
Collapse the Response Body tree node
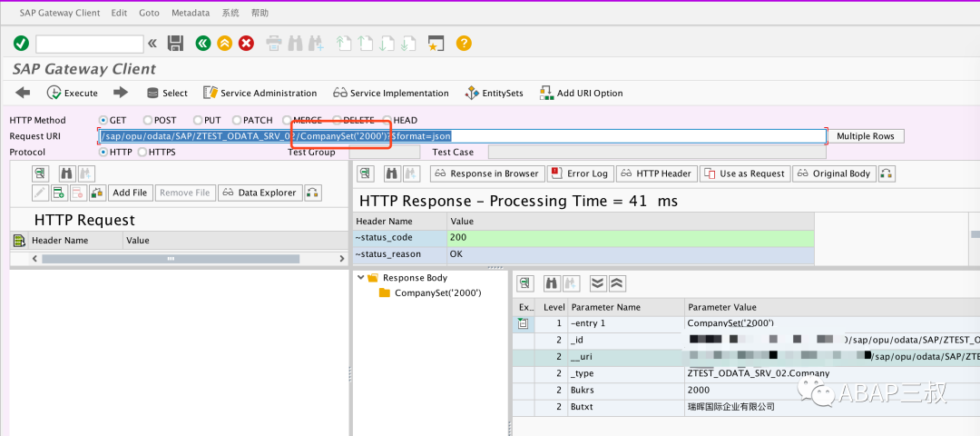tap(361, 277)
